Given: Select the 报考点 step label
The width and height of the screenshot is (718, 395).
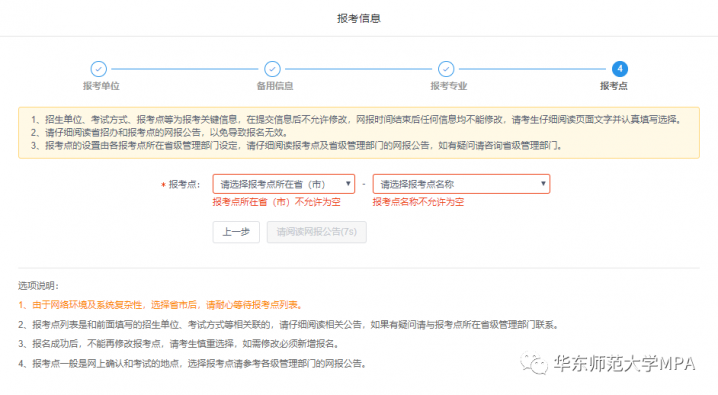Looking at the screenshot, I should 614,86.
